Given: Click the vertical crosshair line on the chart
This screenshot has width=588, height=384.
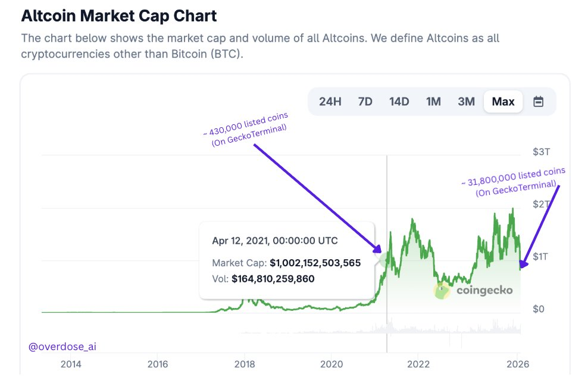Looking at the screenshot, I should click(x=387, y=238).
